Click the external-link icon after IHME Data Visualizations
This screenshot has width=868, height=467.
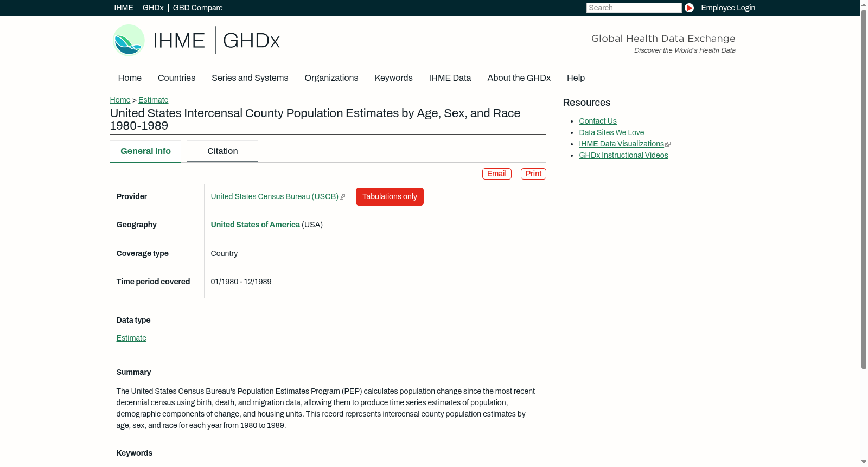click(x=668, y=144)
